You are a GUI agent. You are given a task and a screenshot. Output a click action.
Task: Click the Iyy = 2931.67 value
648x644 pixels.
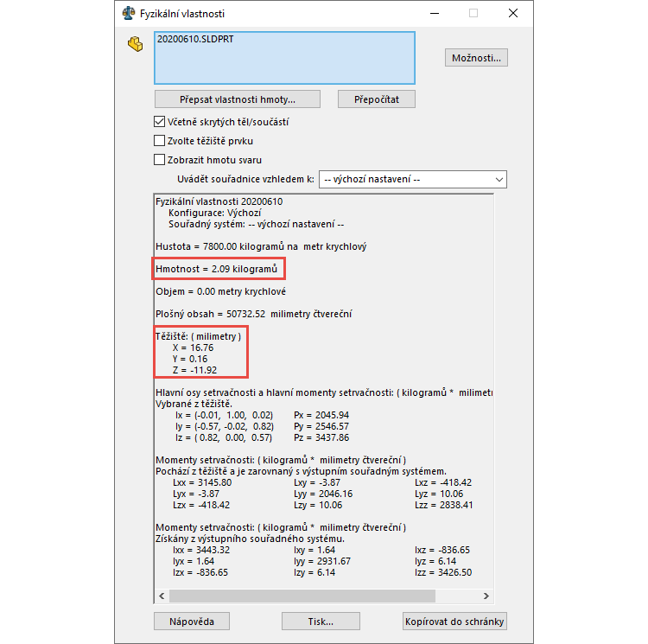coord(322,561)
